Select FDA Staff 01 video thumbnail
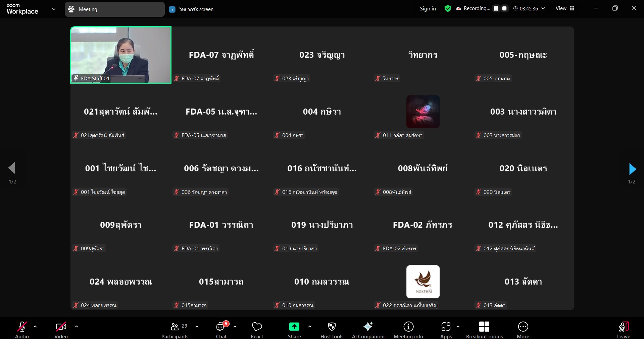Screen dimensions: 644x339 pos(121,55)
